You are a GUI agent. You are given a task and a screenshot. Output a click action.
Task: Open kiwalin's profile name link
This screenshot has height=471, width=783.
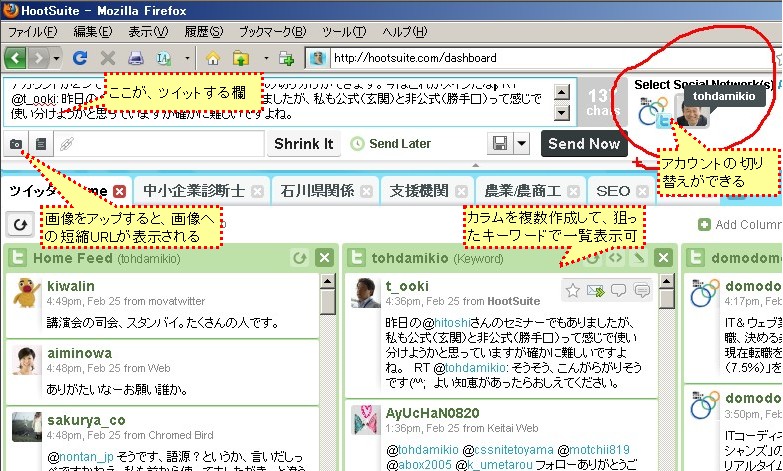coord(70,286)
